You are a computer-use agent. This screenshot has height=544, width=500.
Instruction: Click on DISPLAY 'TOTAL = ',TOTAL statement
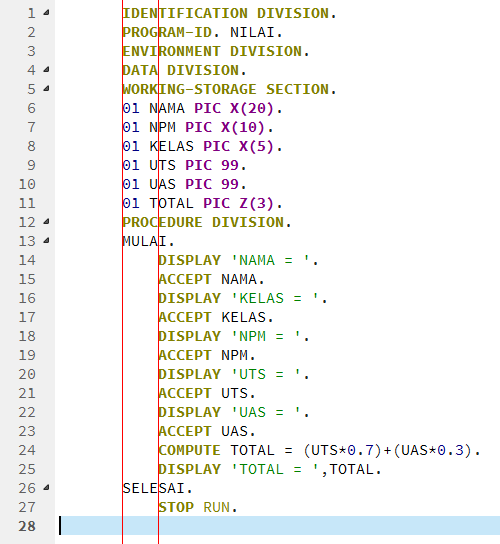(x=270, y=469)
